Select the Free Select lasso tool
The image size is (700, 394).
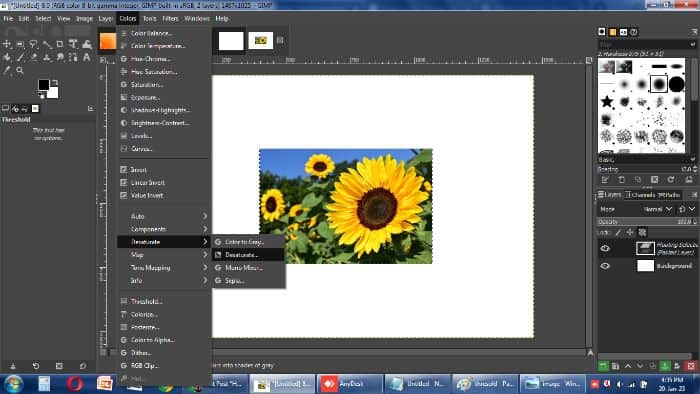33,44
